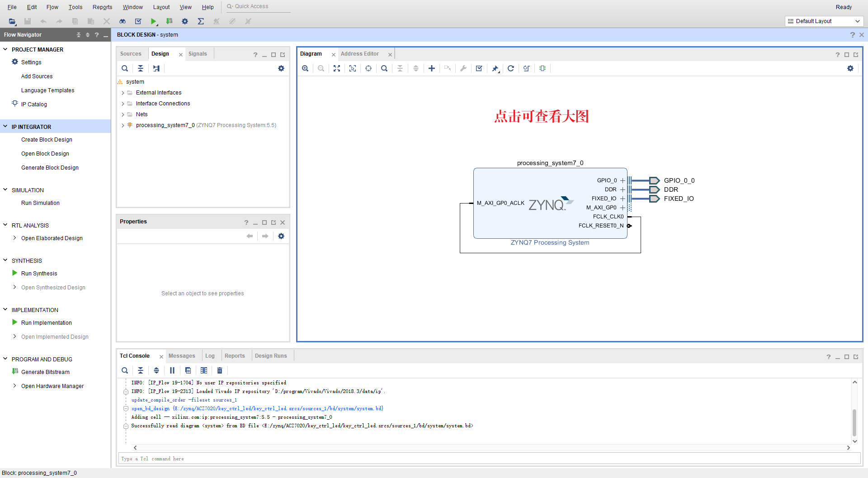The image size is (868, 478).
Task: Search the Design hierarchy panel
Action: [x=125, y=68]
